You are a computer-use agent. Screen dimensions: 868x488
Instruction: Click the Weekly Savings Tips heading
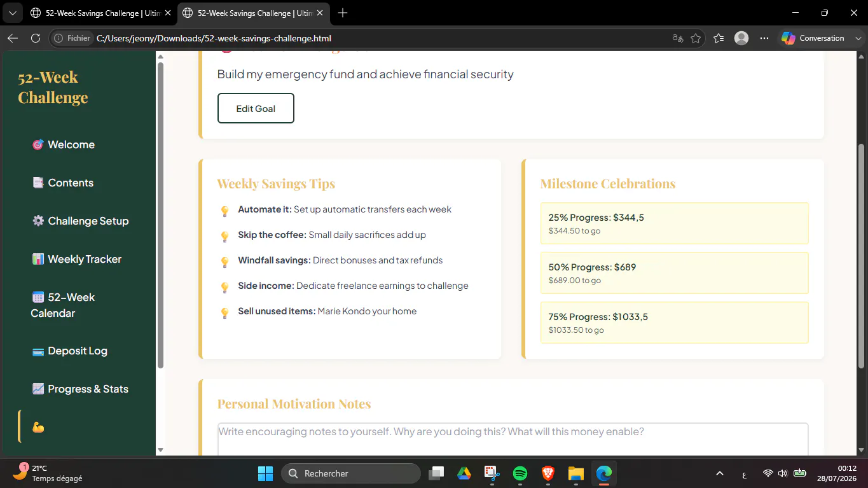[x=276, y=184]
